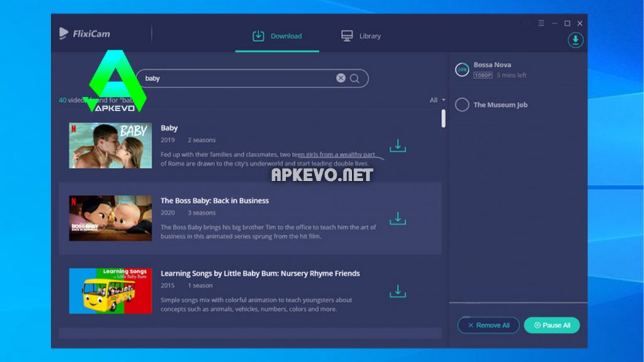644x362 pixels.
Task: Download Learning Songs by Little Baby Bum
Action: pyautogui.click(x=397, y=291)
